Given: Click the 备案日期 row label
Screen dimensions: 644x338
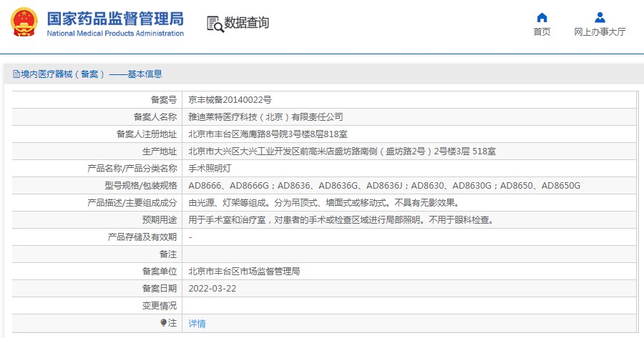Looking at the screenshot, I should (160, 289).
